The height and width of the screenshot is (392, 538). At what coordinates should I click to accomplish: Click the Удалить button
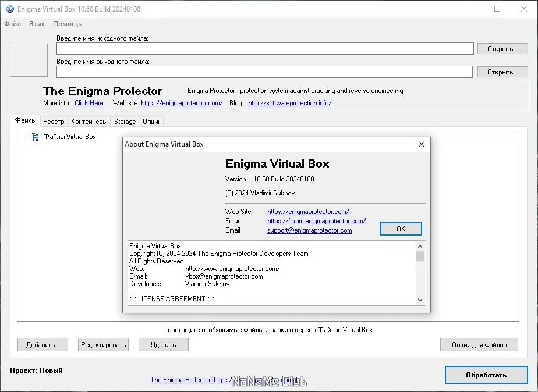(x=163, y=345)
